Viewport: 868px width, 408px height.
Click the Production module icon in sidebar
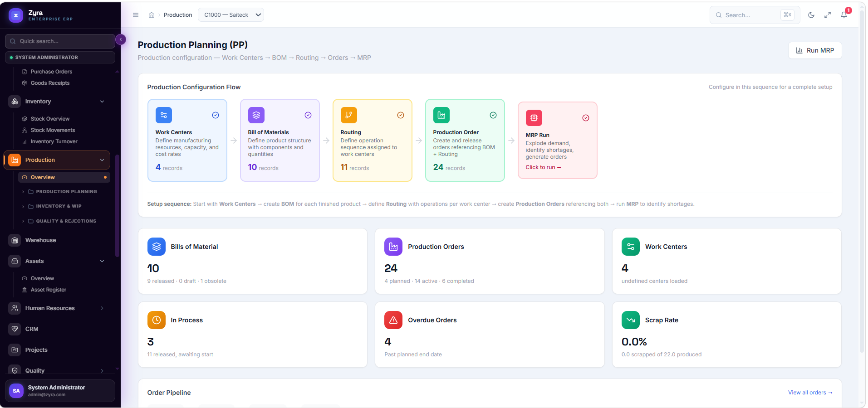tap(15, 160)
